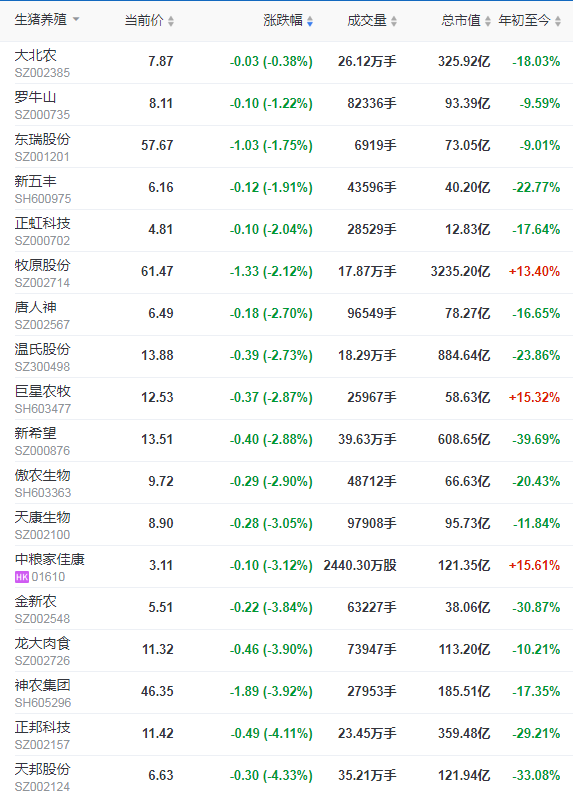Open 罗牛山 stock page
The width and height of the screenshot is (573, 797).
pos(36,97)
